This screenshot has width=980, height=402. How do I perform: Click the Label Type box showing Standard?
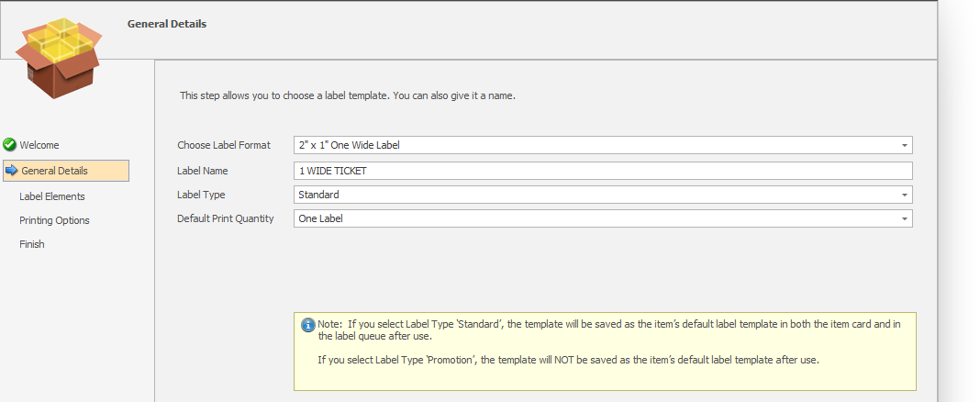(x=603, y=195)
